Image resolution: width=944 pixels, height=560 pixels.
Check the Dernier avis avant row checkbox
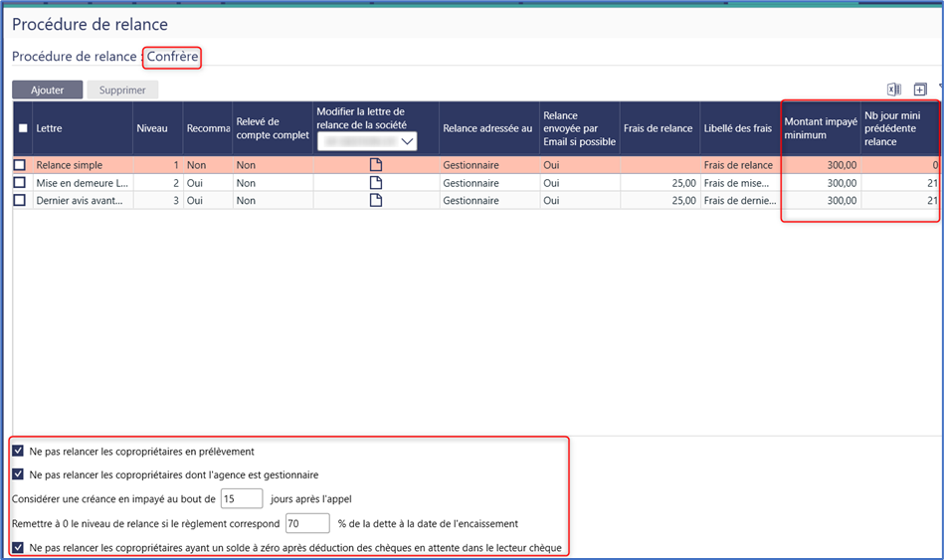(x=20, y=200)
